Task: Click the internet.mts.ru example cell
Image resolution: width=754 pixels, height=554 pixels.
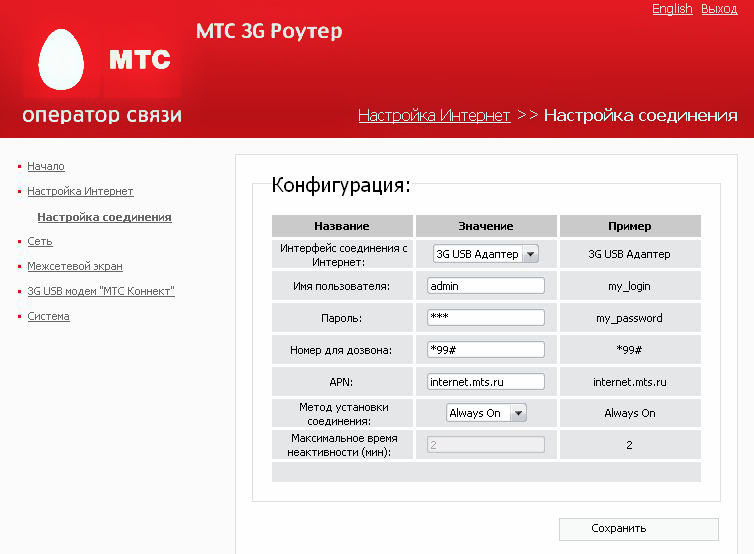Action: coord(630,382)
